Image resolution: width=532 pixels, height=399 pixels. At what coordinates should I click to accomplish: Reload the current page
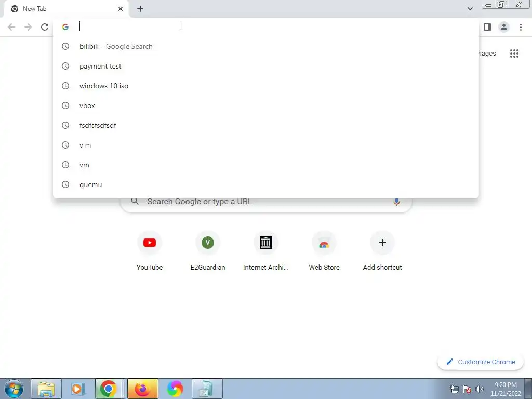45,27
